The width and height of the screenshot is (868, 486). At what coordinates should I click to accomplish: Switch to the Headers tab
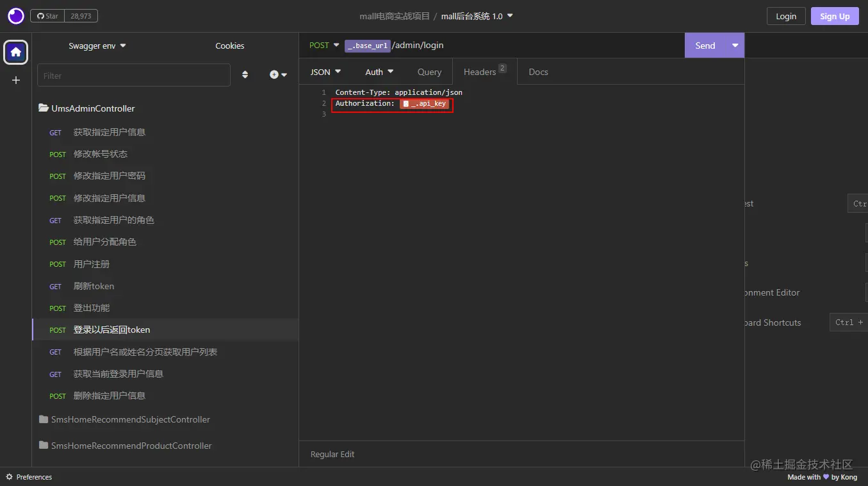485,72
